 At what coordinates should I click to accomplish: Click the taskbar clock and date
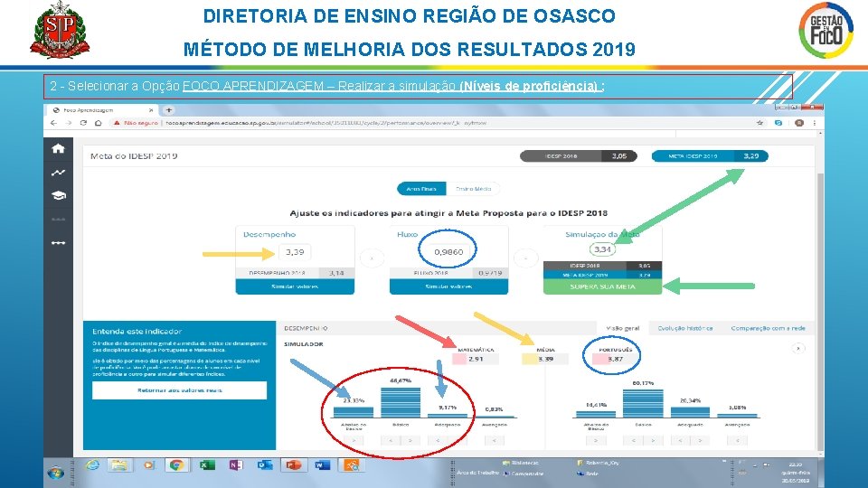(x=796, y=473)
